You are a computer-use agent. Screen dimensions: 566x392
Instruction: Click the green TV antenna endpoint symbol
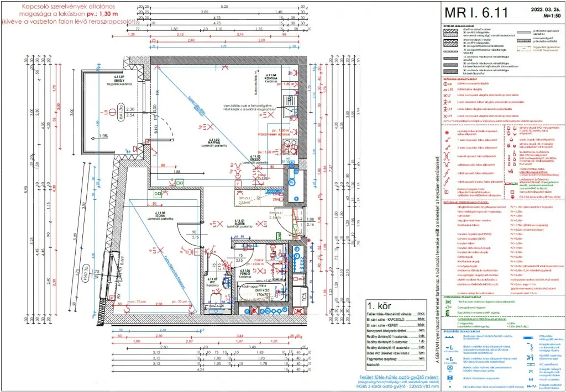pos(449,302)
